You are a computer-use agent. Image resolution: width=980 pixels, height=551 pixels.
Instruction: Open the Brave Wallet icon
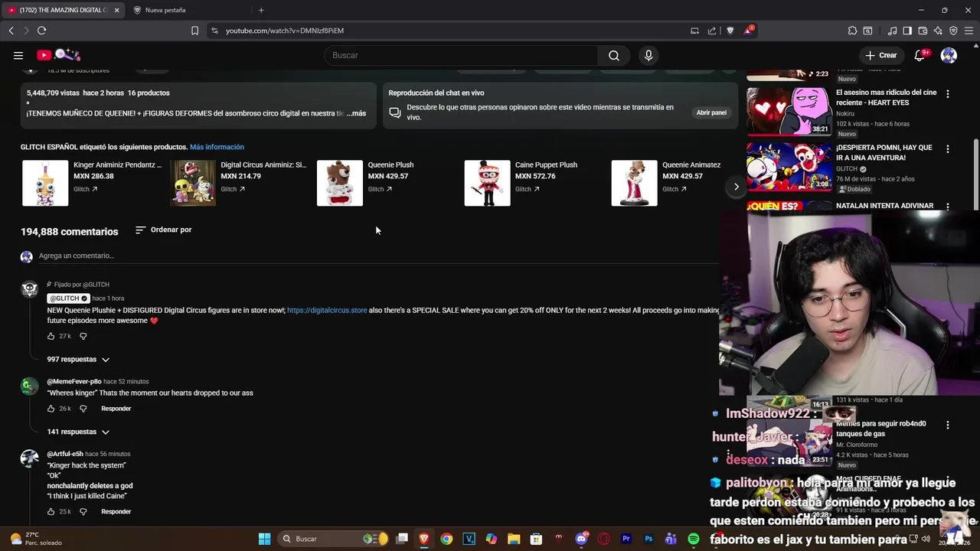[923, 31]
